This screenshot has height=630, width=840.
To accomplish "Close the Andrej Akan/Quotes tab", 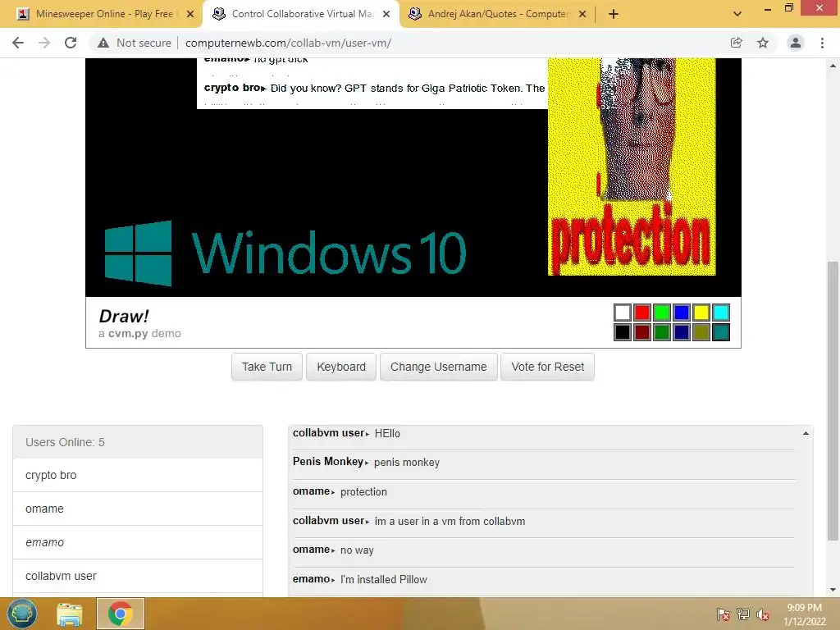I will 582,14.
